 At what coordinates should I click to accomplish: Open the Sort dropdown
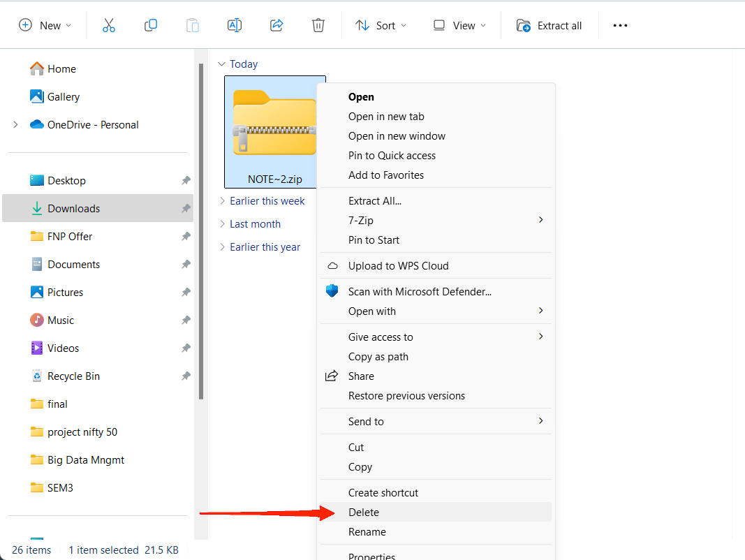[381, 26]
